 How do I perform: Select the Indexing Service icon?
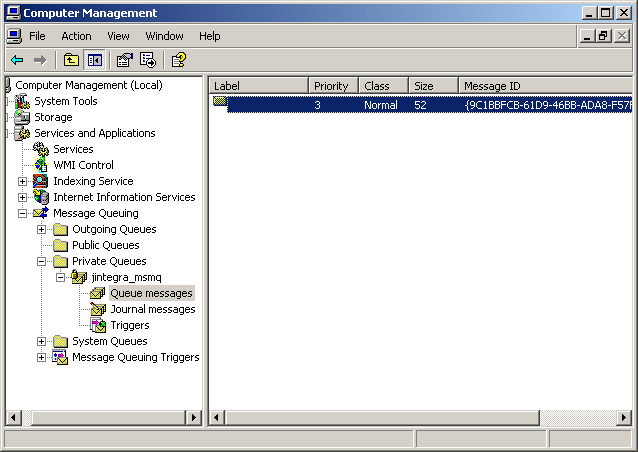coord(41,181)
